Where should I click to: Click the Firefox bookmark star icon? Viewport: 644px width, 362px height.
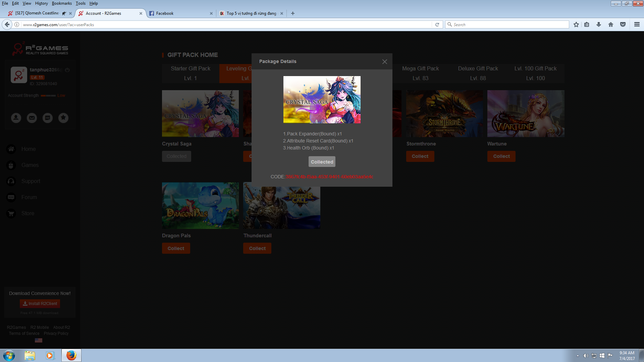tap(576, 24)
